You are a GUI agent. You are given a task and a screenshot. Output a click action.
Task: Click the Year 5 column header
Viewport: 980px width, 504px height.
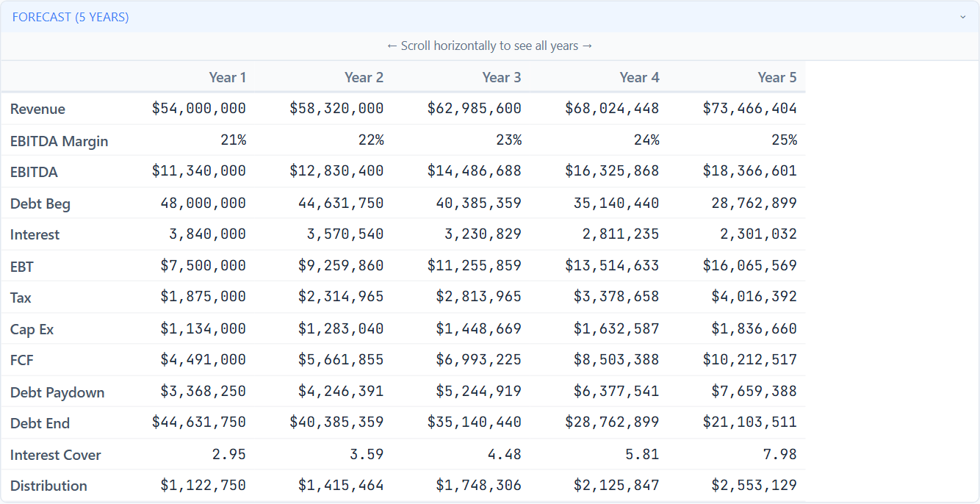point(777,77)
